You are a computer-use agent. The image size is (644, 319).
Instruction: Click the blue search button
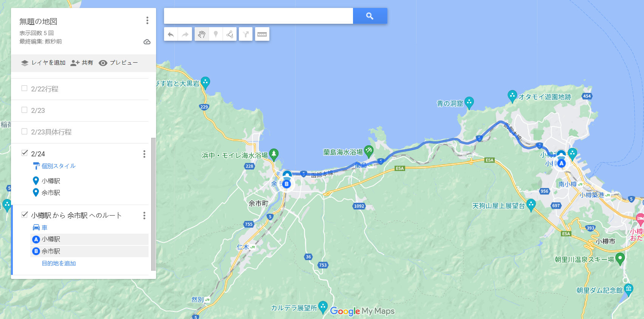(370, 16)
